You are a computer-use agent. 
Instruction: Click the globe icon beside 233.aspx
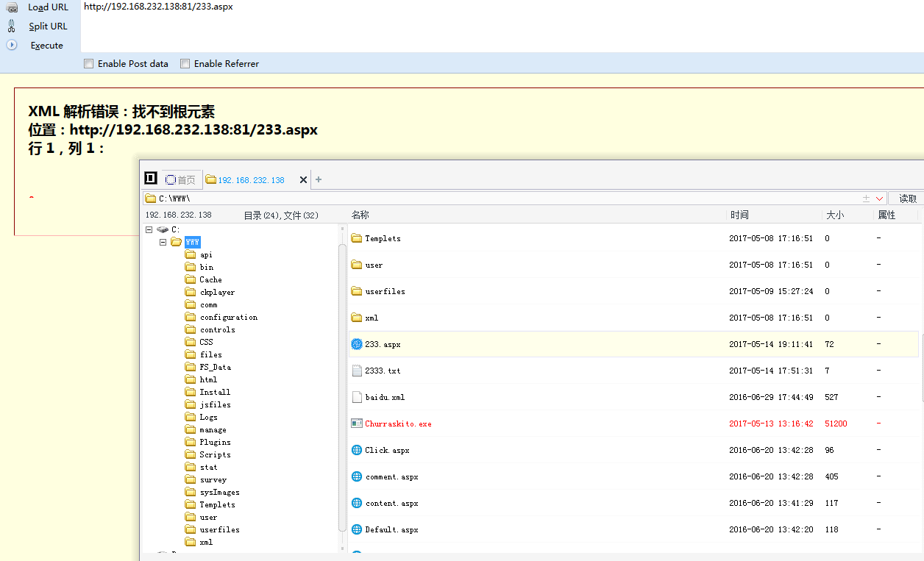click(357, 343)
